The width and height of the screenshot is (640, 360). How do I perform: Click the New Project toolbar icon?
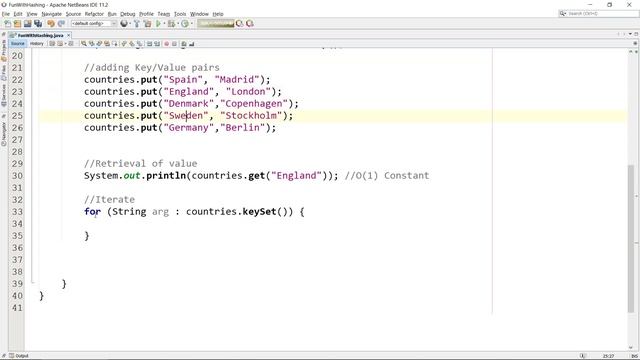pyautogui.click(x=17, y=24)
